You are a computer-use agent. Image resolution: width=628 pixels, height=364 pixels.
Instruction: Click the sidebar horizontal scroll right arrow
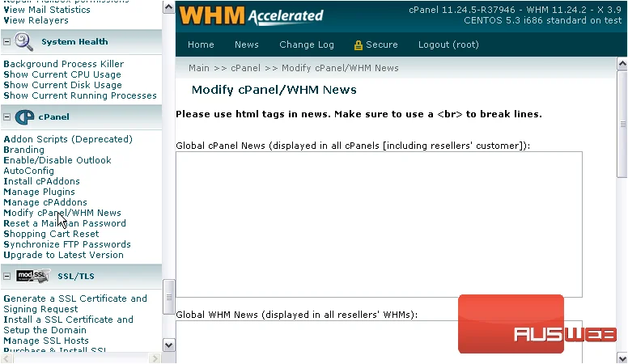pos(155,358)
